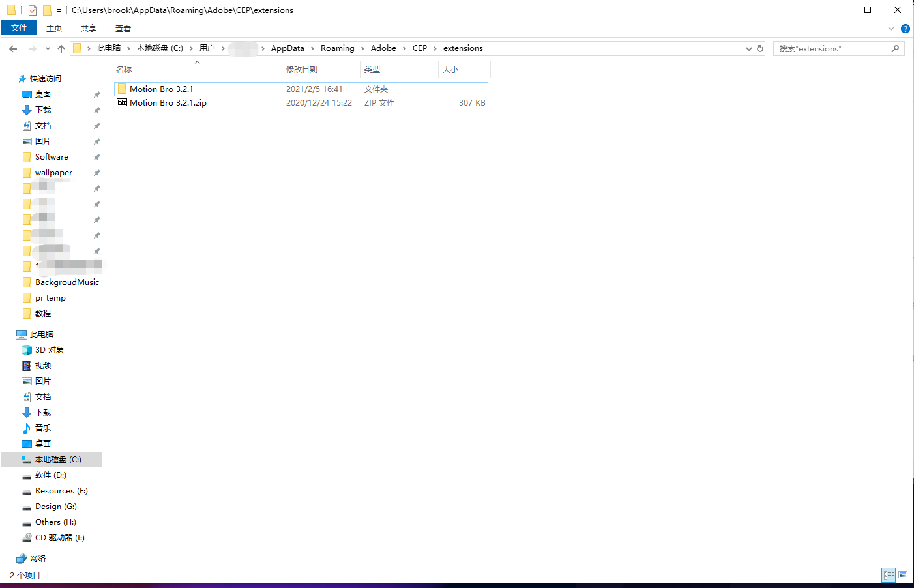Open the address bar history dropdown
This screenshot has width=914, height=588.
coord(748,49)
